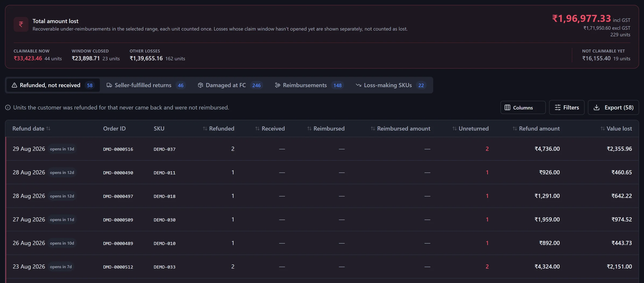The height and width of the screenshot is (283, 644).
Task: Click the opens in 13d badge
Action: point(62,149)
